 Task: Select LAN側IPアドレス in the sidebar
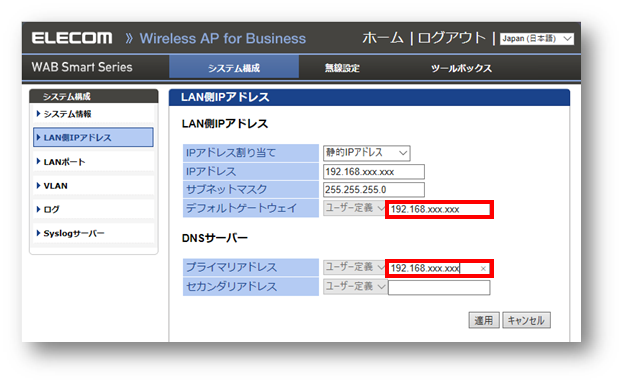pyautogui.click(x=93, y=137)
